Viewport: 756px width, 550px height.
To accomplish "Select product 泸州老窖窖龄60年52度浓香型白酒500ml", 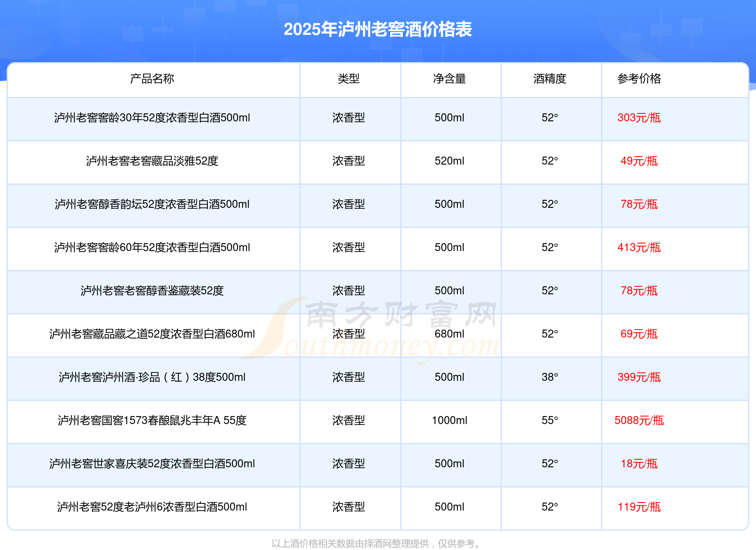I will point(152,247).
